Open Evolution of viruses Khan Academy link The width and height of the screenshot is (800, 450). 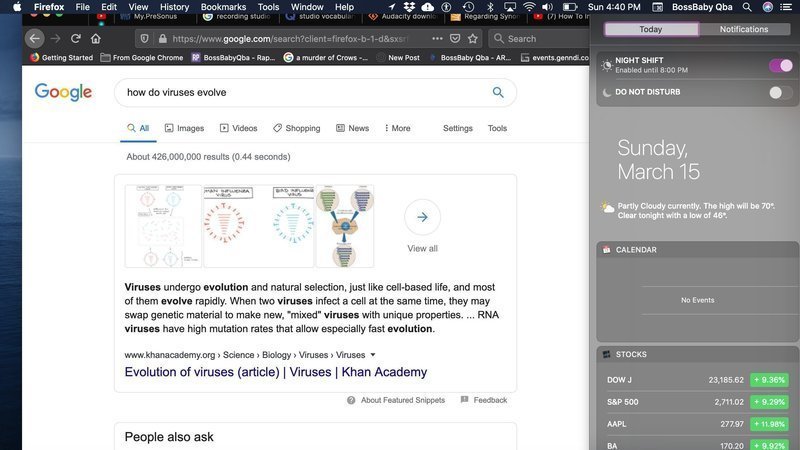(275, 372)
